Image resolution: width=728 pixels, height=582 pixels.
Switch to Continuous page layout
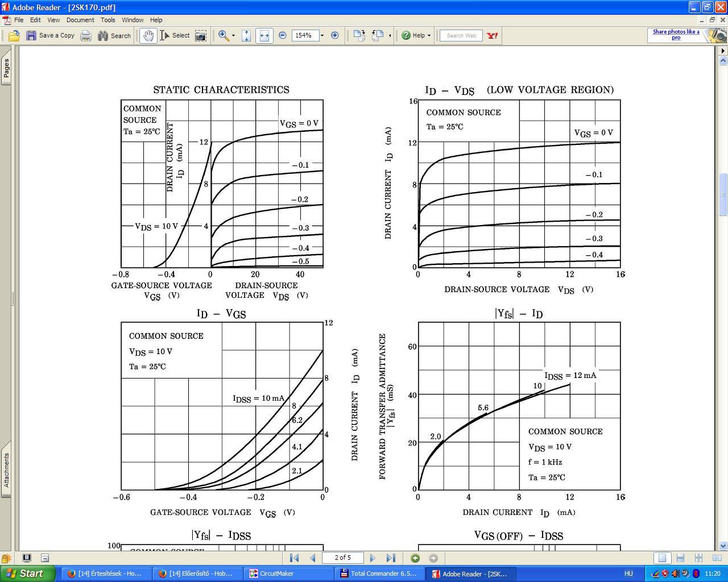coord(680,558)
